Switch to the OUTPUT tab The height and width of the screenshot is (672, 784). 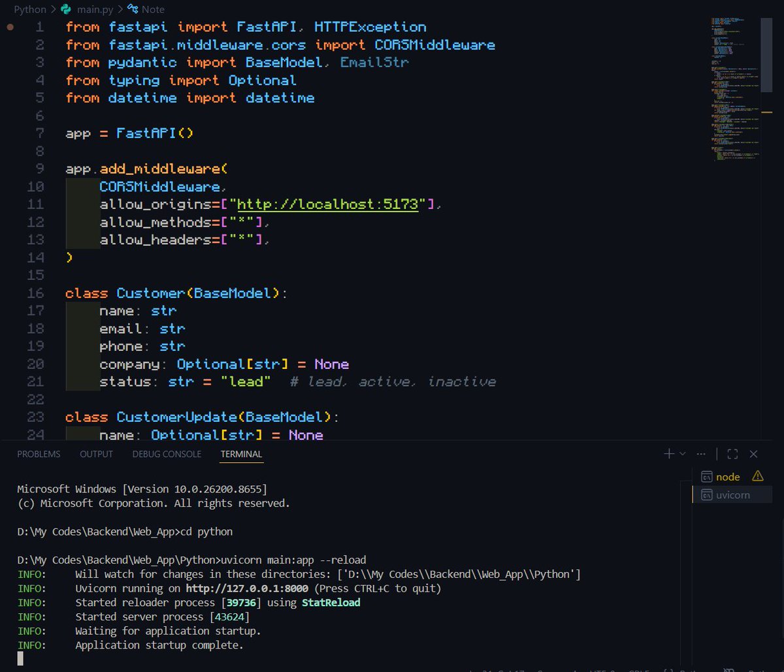96,454
